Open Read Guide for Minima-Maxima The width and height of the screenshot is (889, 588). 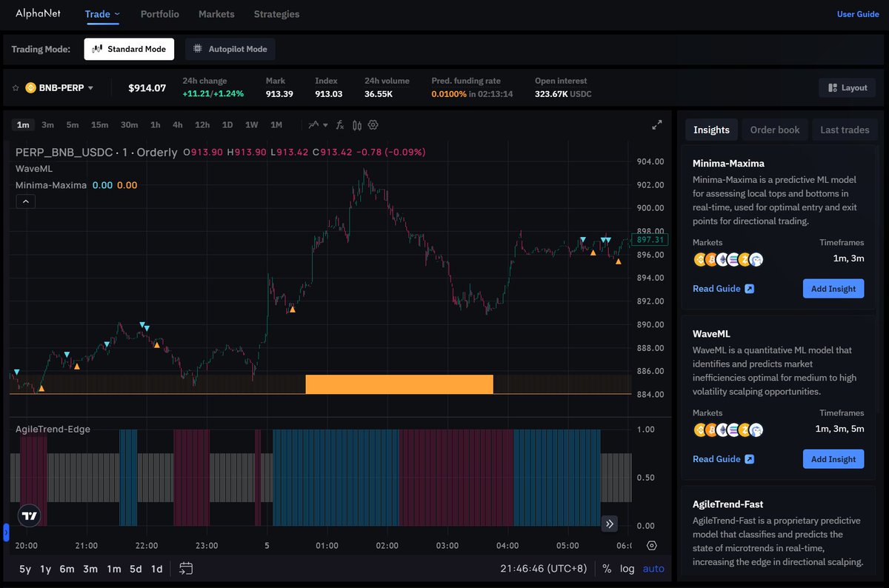tap(723, 289)
